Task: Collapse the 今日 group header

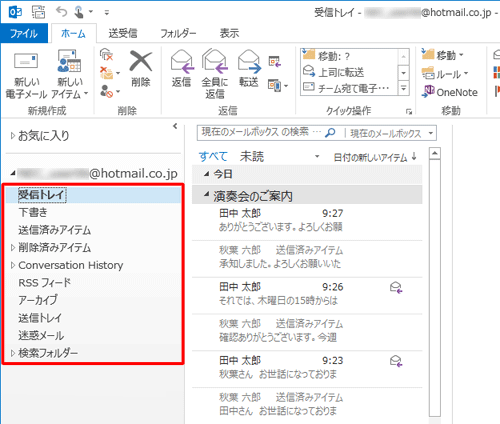Action: [x=207, y=174]
